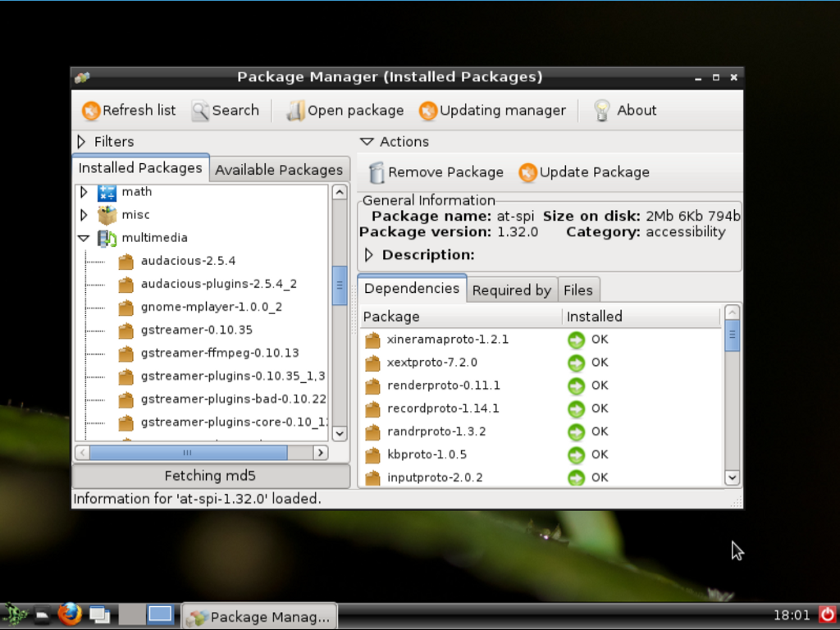Screen dimensions: 840x630
Task: Collapse the multimedia category tree node
Action: 84,239
